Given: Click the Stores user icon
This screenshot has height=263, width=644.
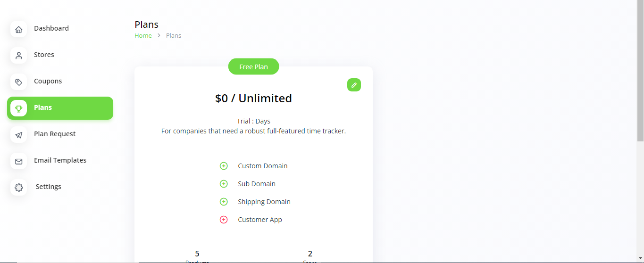Looking at the screenshot, I should click(18, 56).
